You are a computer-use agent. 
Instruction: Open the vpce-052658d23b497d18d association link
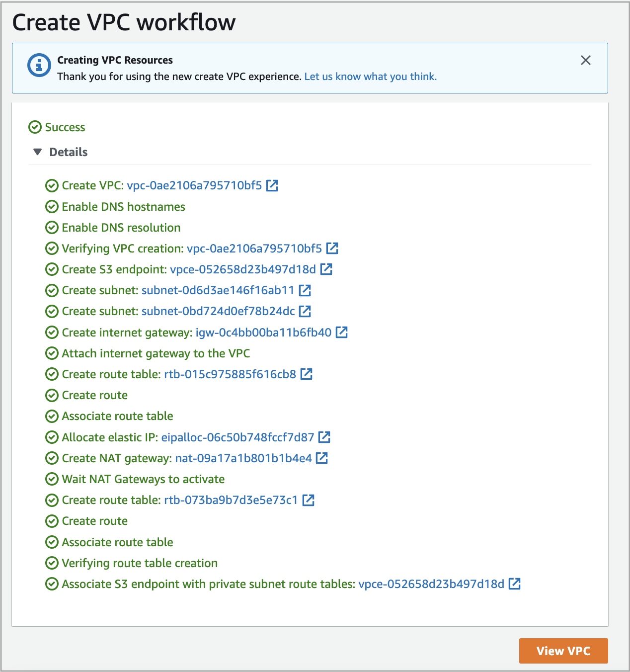tap(432, 584)
